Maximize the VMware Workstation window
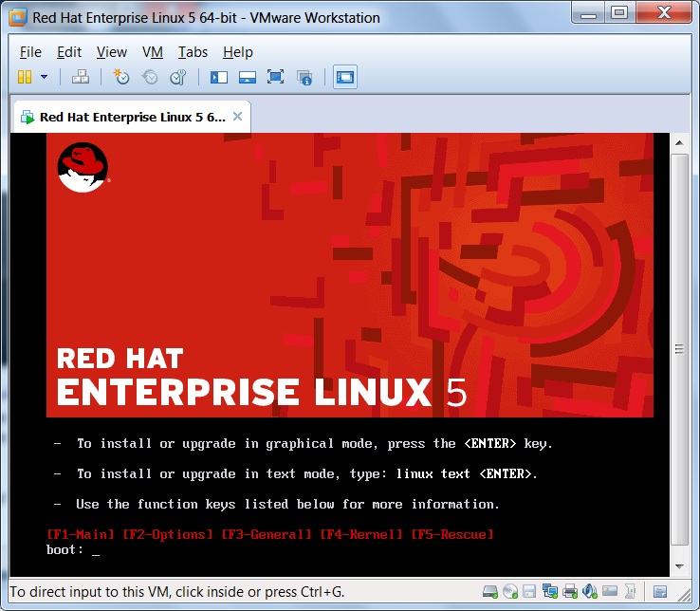 [619, 13]
